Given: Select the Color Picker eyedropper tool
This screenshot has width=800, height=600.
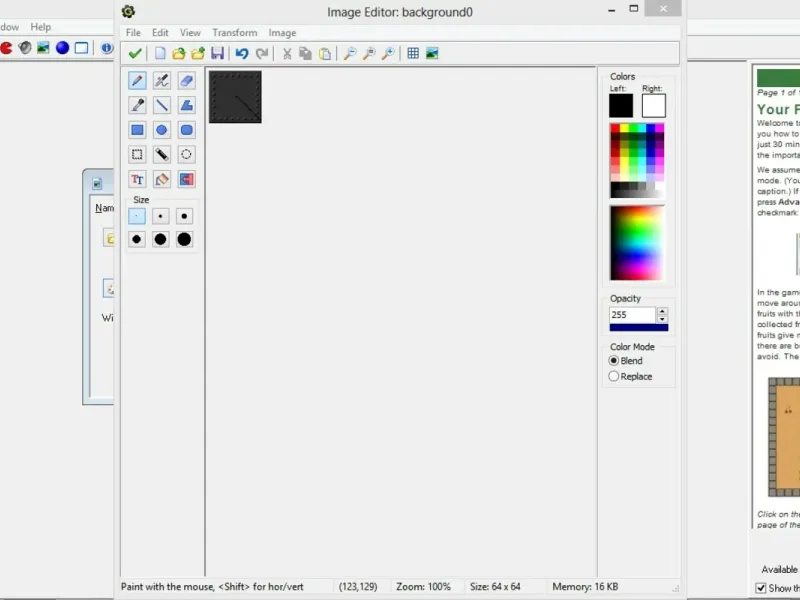Looking at the screenshot, I should (x=137, y=105).
